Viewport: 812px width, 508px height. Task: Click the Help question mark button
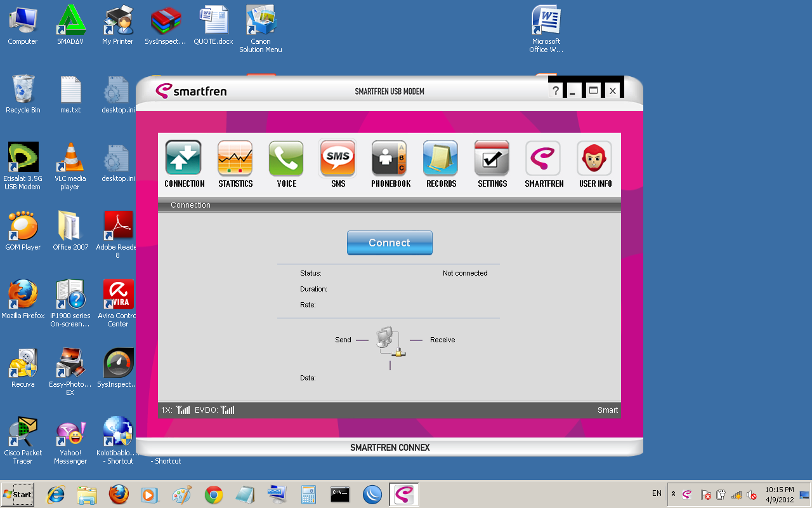pos(556,91)
